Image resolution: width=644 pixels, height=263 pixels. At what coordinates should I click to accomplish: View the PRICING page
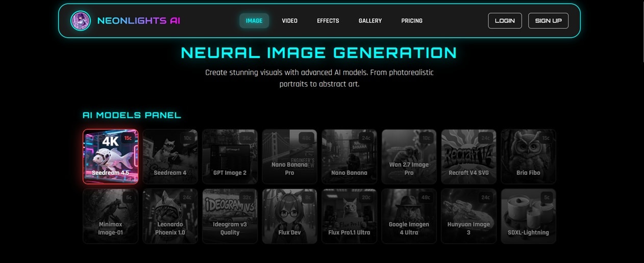tap(412, 21)
